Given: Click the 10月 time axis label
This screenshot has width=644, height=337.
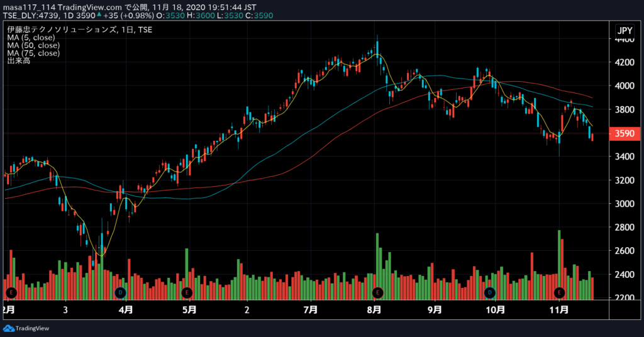Looking at the screenshot, I should [496, 309].
